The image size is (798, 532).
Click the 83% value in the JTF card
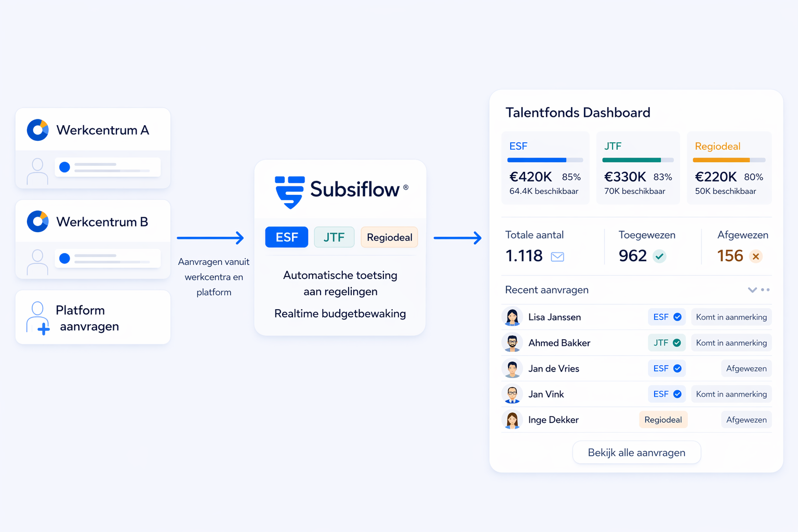(663, 177)
